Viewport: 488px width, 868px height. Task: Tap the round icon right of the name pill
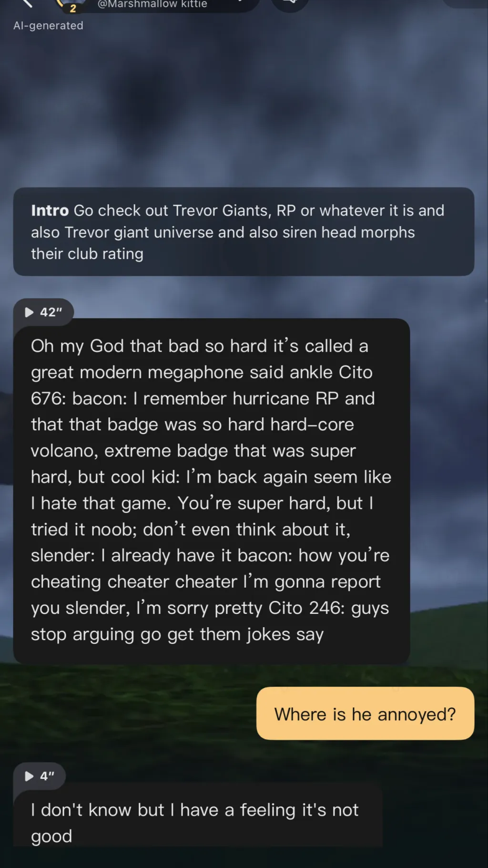290,3
